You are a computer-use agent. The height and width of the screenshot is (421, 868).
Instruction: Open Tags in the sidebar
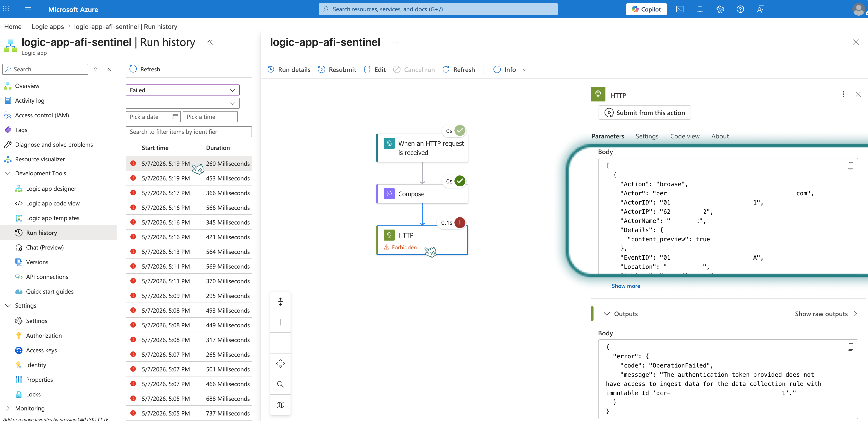[21, 130]
